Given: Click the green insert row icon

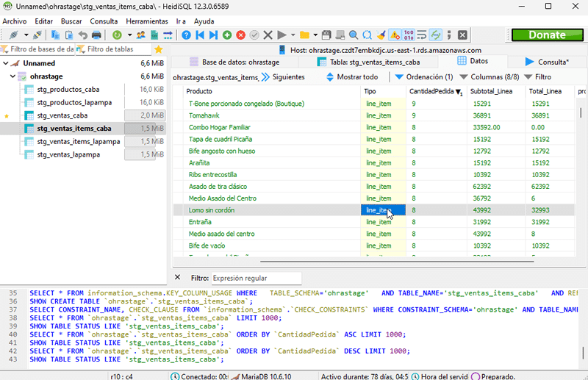Looking at the screenshot, I should click(226, 35).
